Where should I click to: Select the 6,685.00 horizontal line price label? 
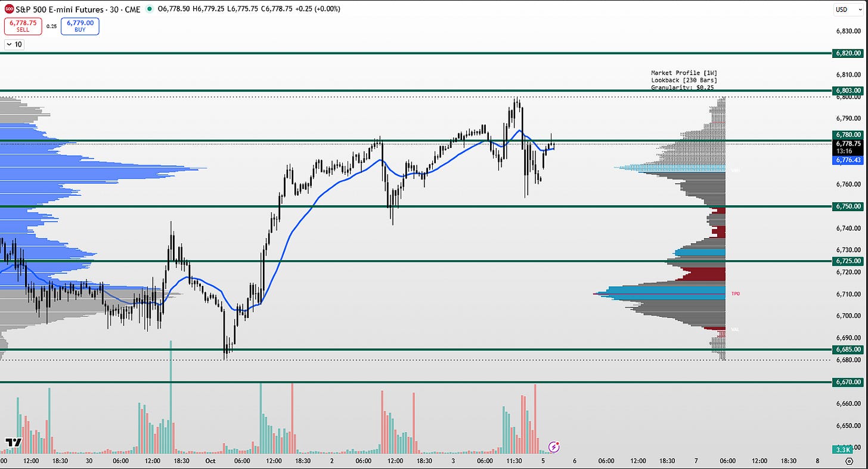tap(847, 349)
